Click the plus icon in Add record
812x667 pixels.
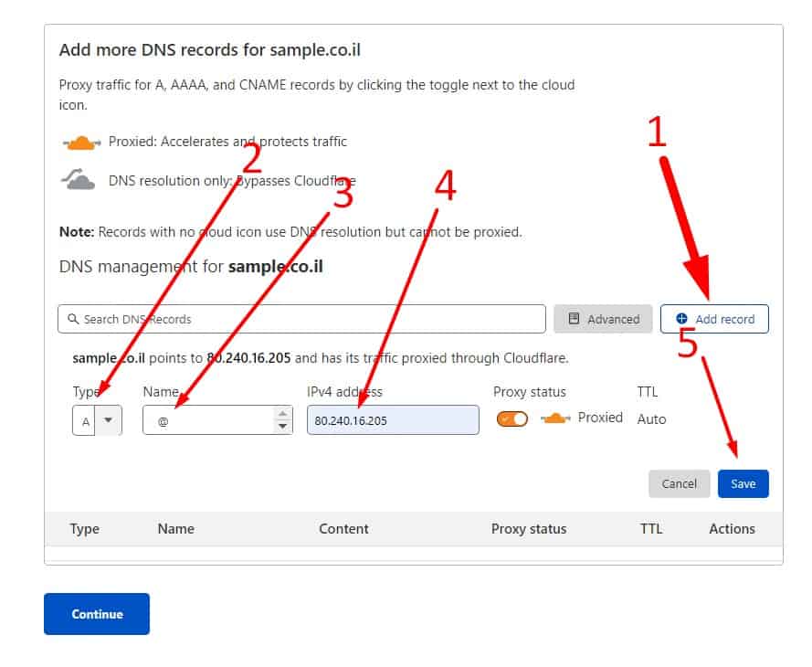(x=681, y=319)
